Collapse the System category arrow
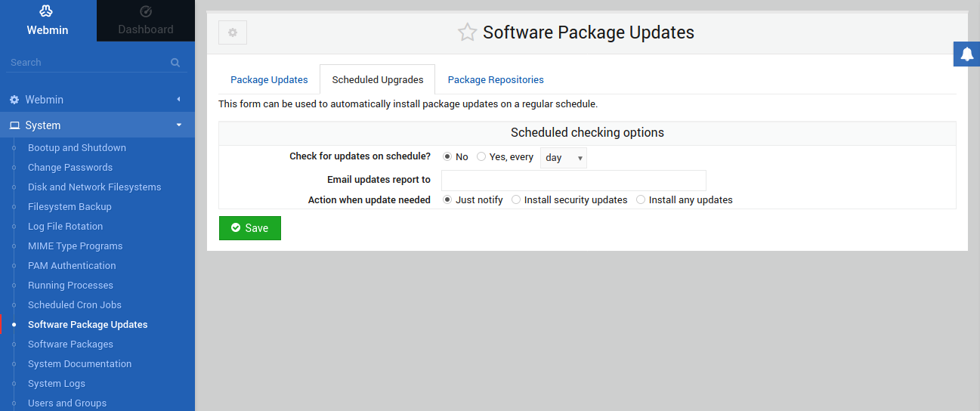 click(179, 125)
